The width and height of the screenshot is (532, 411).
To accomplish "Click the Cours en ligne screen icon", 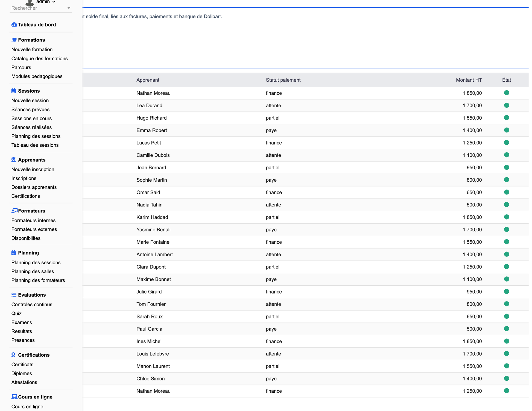I will pyautogui.click(x=14, y=397).
